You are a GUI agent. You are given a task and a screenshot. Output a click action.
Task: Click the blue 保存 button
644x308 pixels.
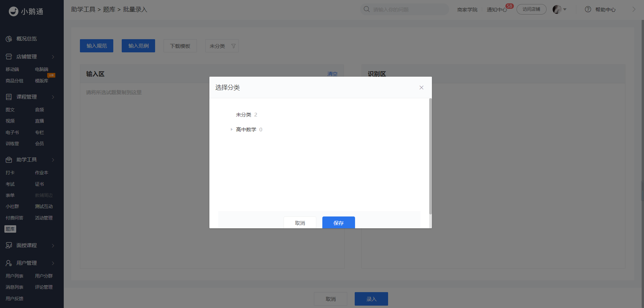tap(339, 223)
